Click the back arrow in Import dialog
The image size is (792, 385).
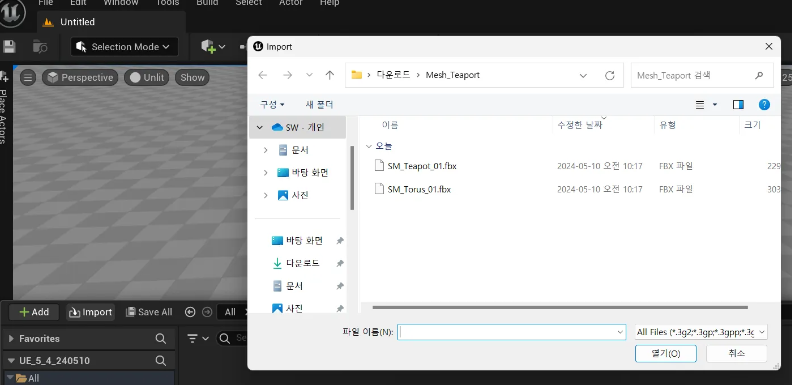(x=263, y=75)
